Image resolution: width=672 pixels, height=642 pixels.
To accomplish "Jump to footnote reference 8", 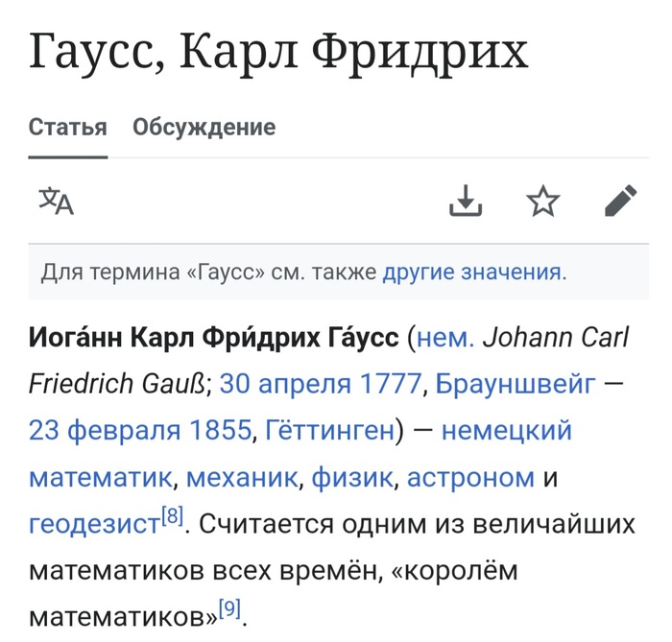I will click(173, 516).
